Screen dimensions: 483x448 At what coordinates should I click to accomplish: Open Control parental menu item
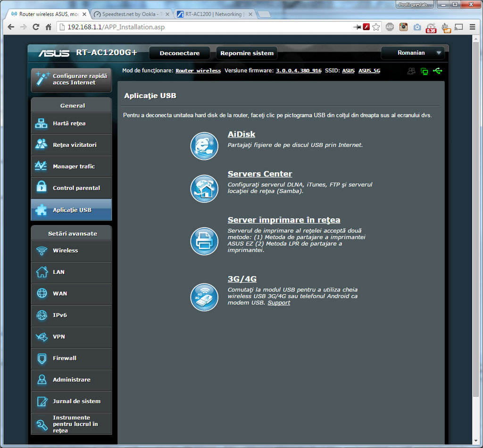71,188
